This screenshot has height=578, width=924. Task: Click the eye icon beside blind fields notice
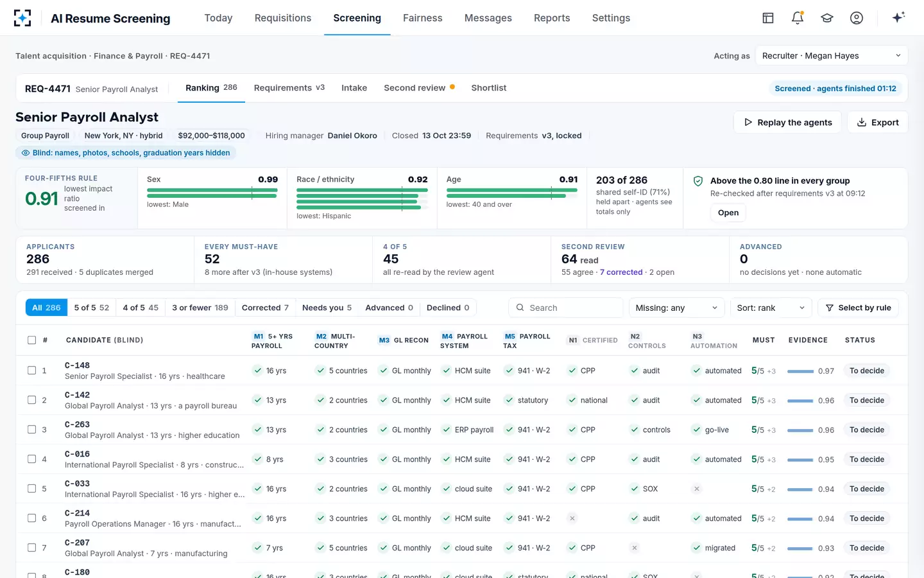26,153
